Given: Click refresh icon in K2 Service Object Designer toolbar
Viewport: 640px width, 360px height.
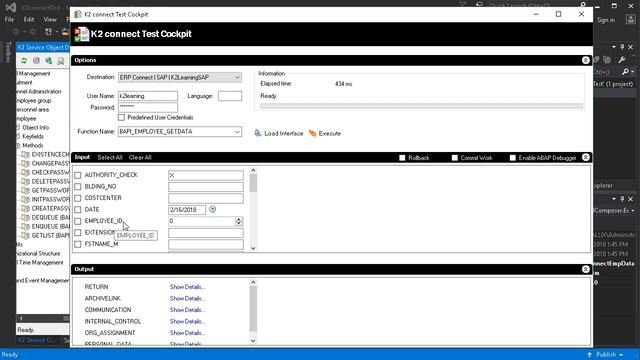Looking at the screenshot, I should tap(24, 61).
